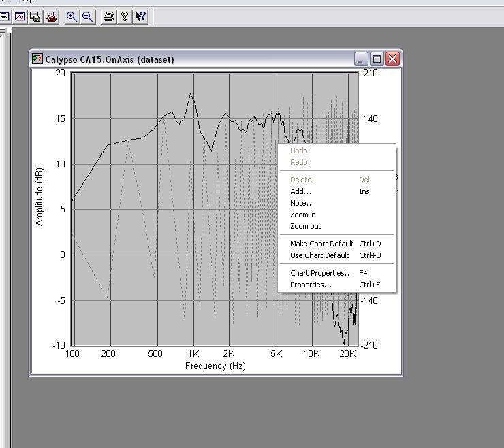Choose Add... from the context menu
The height and width of the screenshot is (448, 504).
click(336, 191)
